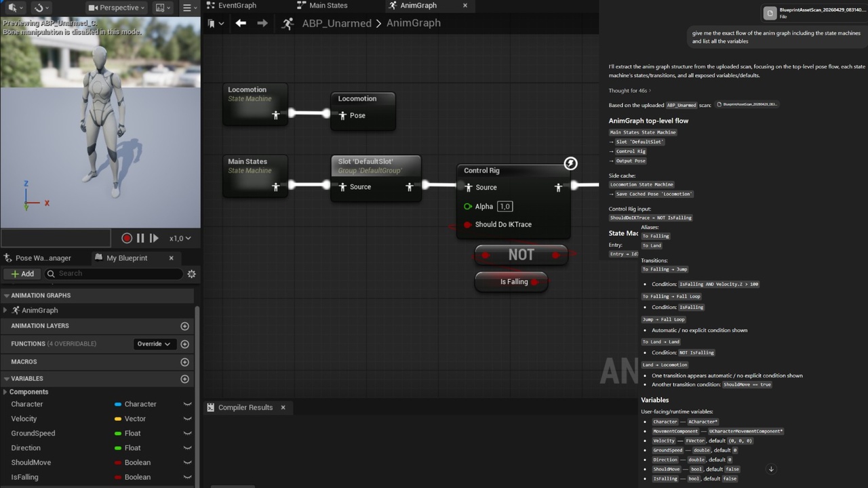Switch to the Pose Watch Manager tab
Image resolution: width=868 pixels, height=488 pixels.
point(43,258)
